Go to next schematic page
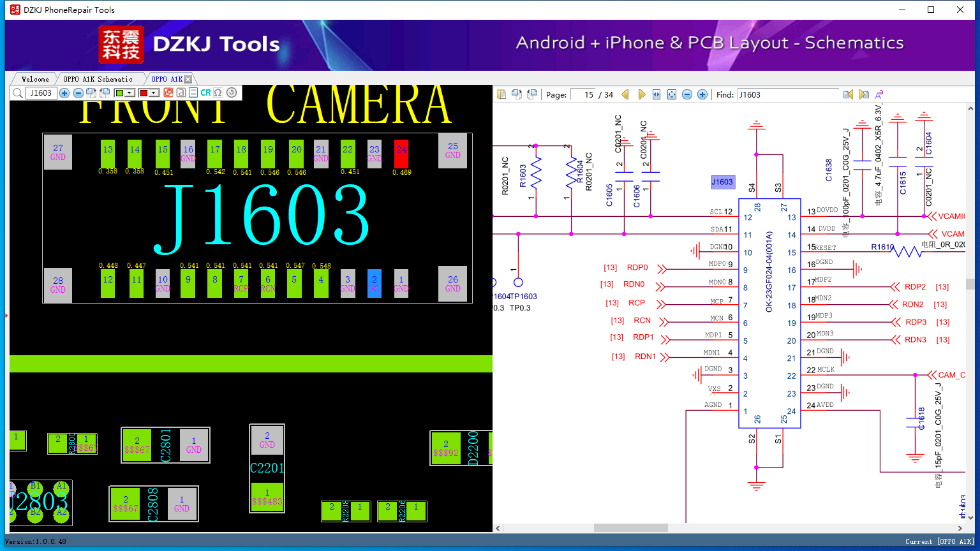Screen dimensions: 980x551 point(642,94)
